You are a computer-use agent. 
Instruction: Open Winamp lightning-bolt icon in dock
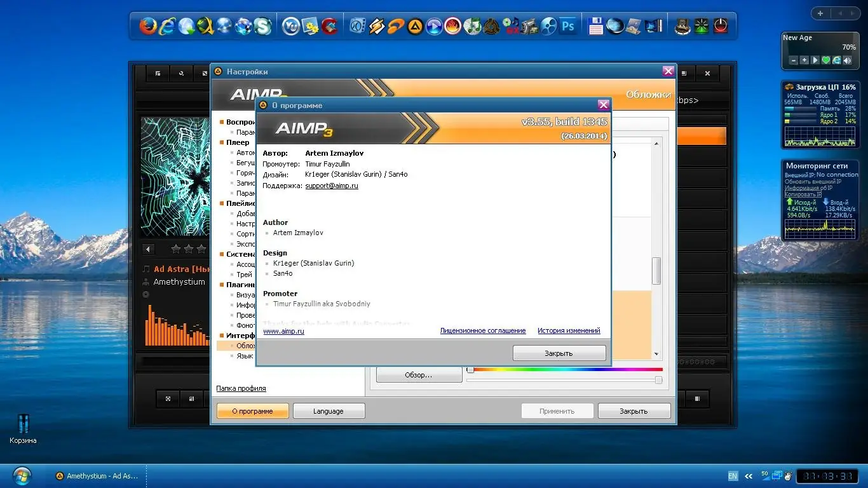[x=377, y=26]
